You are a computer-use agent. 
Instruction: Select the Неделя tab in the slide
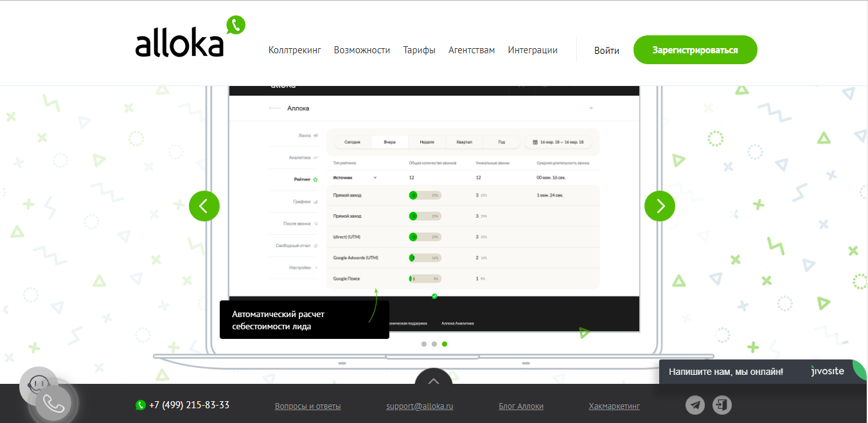[427, 142]
